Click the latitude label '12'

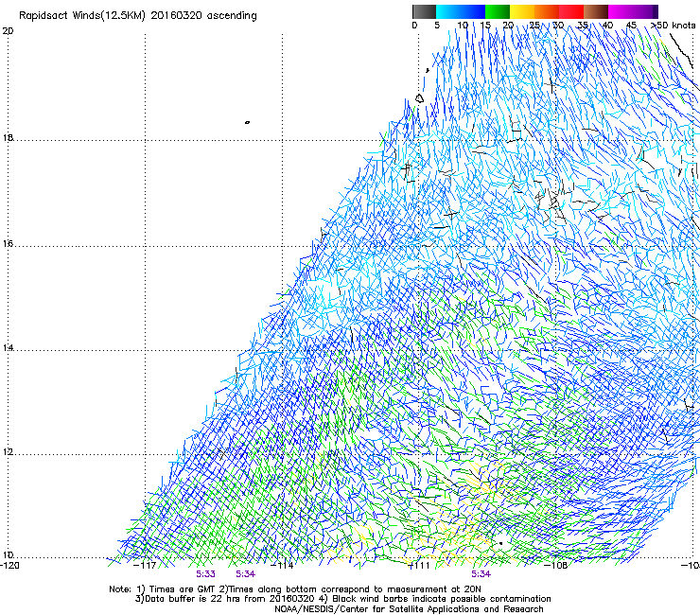coord(8,452)
